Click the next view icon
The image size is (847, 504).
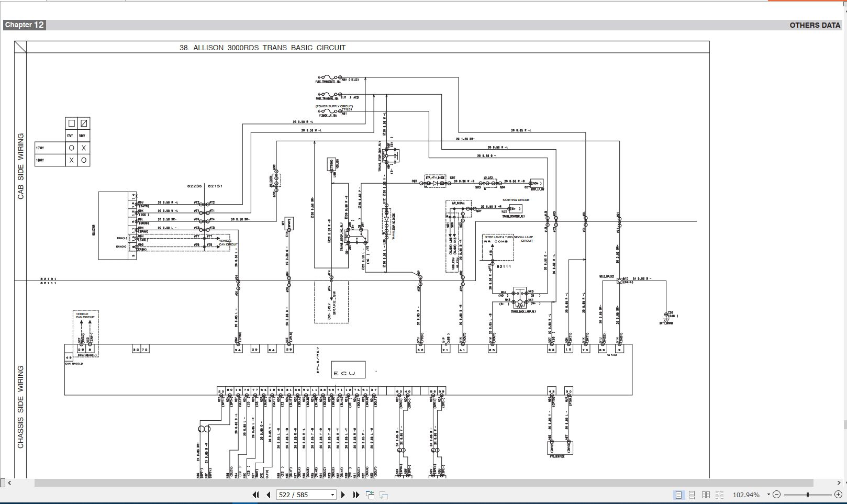click(x=384, y=495)
